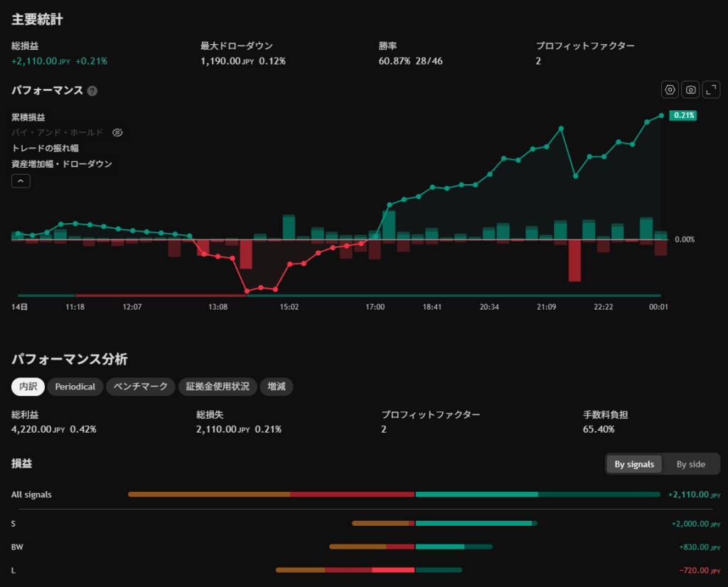Click the 0.00% axis label
Screen dimensions: 728x587
685,239
